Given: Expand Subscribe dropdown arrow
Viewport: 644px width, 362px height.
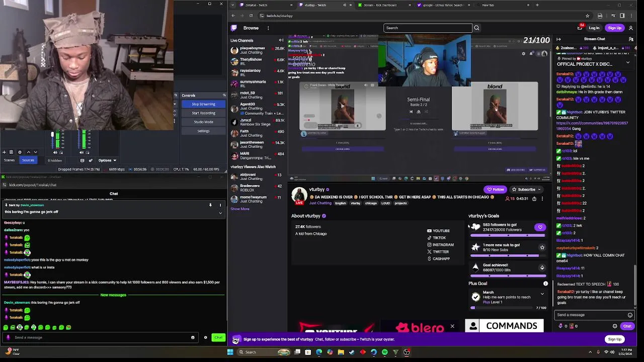Looking at the screenshot, I should [538, 190].
